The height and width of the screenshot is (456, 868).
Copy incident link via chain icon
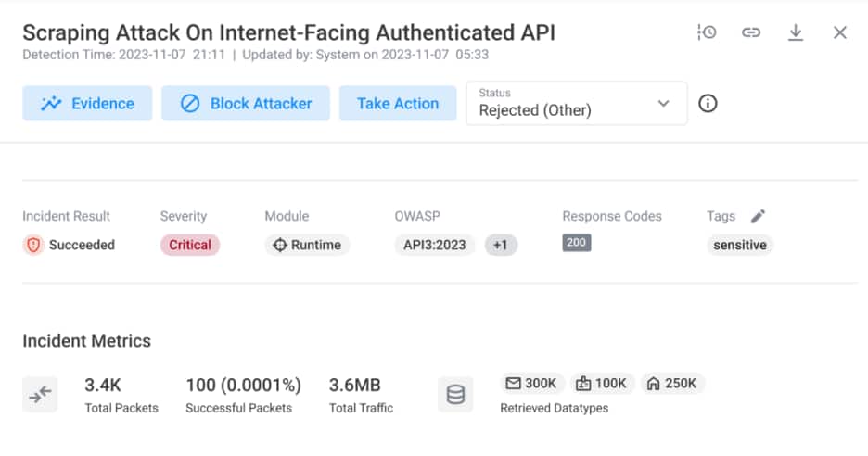click(751, 32)
